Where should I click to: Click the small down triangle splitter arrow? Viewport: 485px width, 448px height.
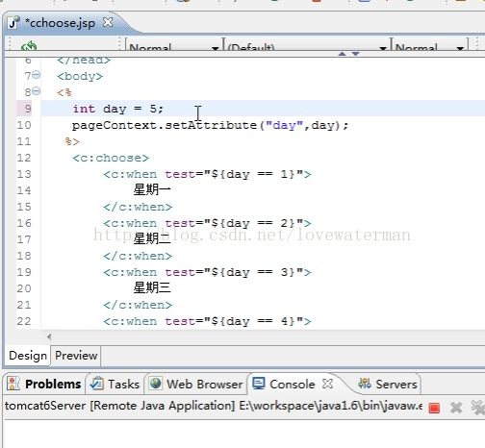[x=355, y=54]
